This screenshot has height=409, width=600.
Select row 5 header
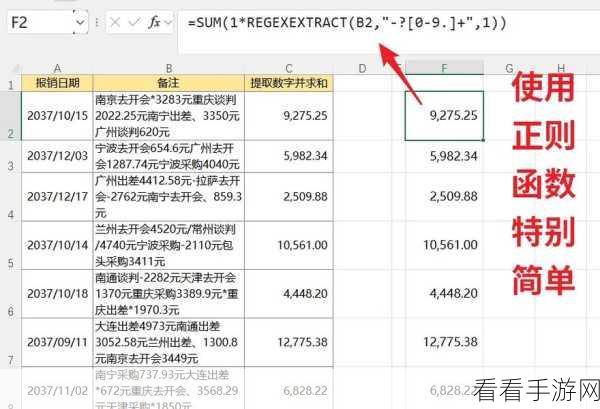coord(11,245)
